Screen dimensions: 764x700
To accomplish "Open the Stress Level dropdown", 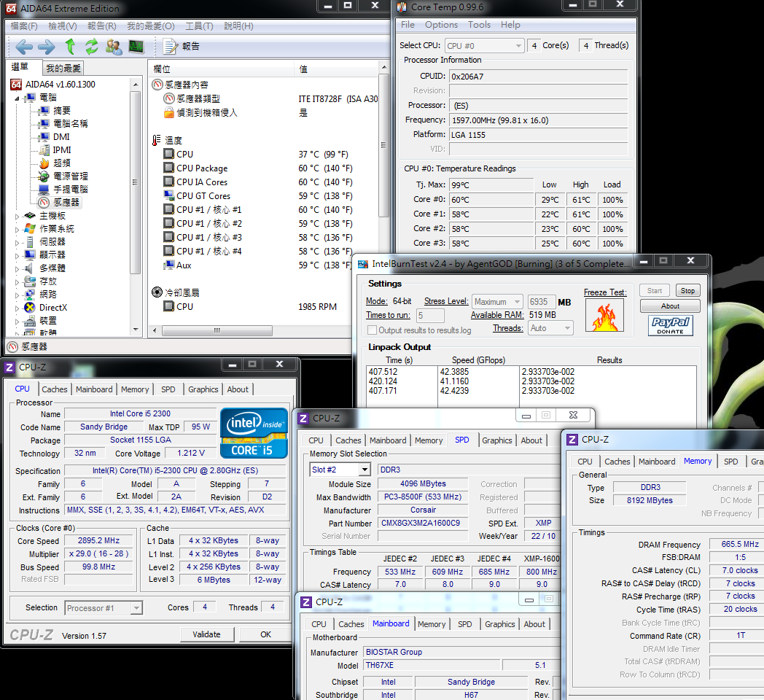I will pyautogui.click(x=497, y=302).
